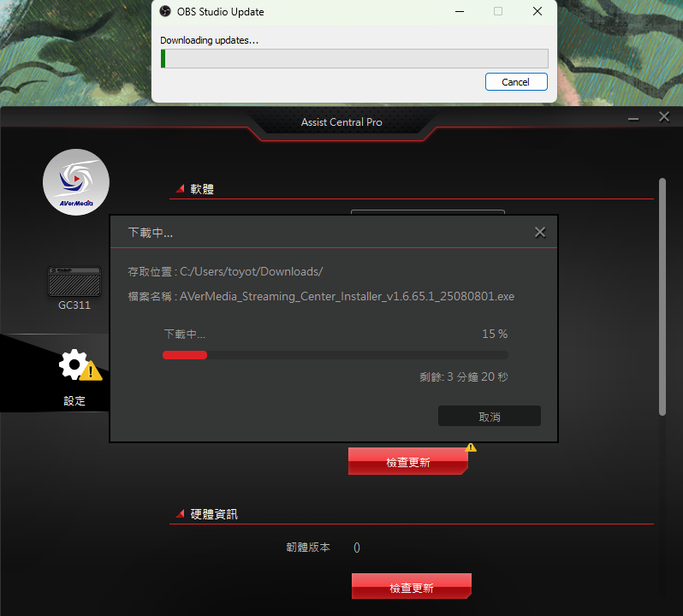Close the 下載中 download dialog

[x=539, y=232]
